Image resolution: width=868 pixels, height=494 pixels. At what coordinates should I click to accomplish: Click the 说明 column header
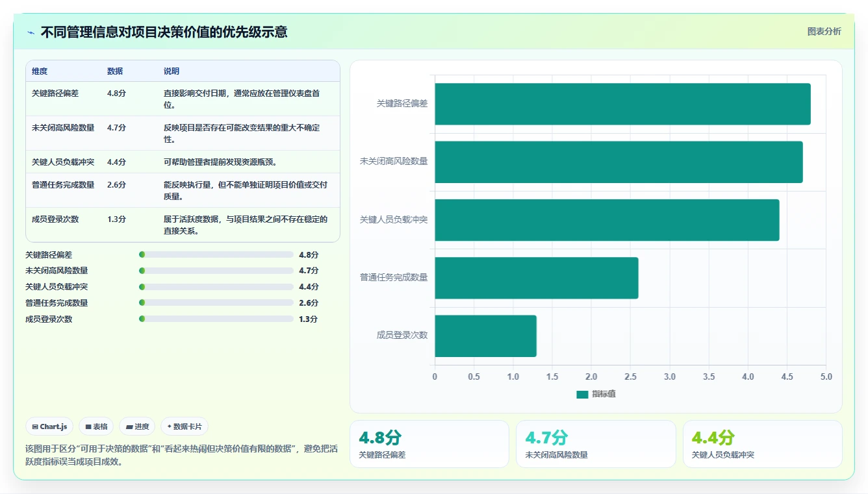coord(172,71)
